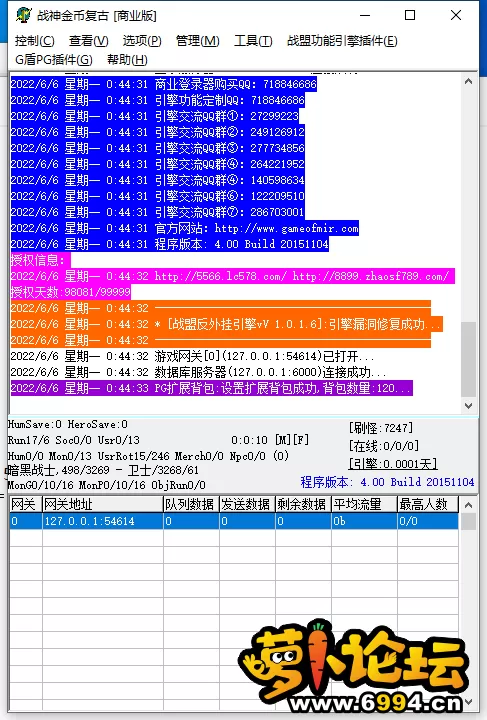487x720 pixels.
Task: Click the 0:0:10 uptime timer
Action: tap(249, 440)
